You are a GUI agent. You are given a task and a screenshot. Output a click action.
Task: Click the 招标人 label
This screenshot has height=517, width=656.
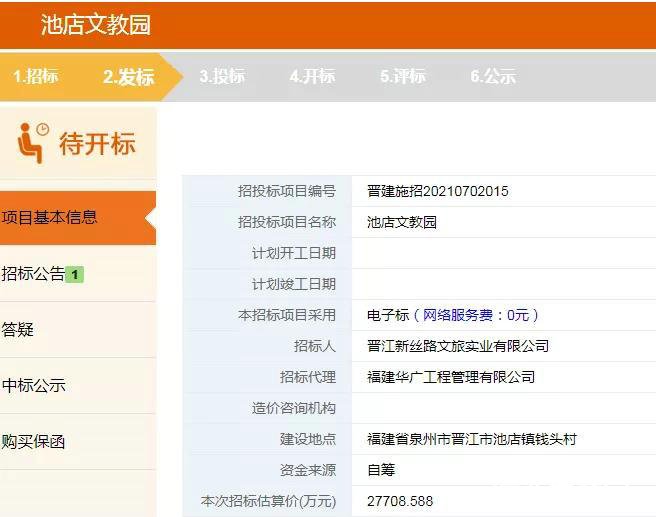click(315, 346)
